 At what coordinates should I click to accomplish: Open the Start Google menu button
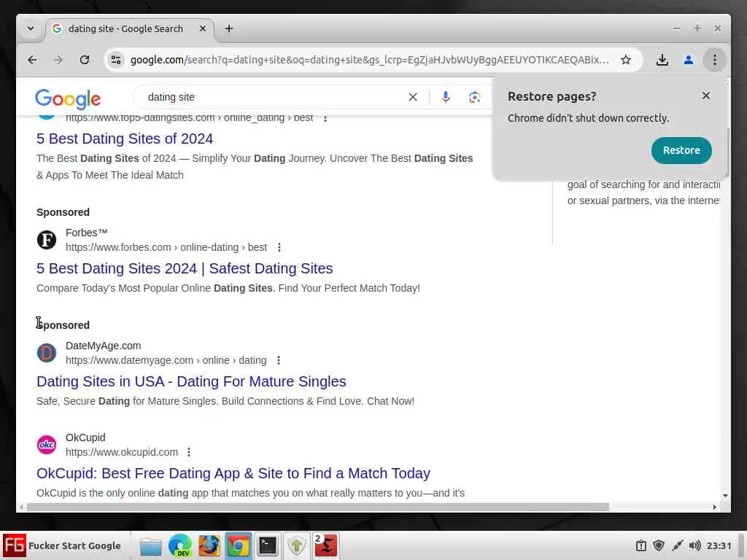[x=65, y=545]
